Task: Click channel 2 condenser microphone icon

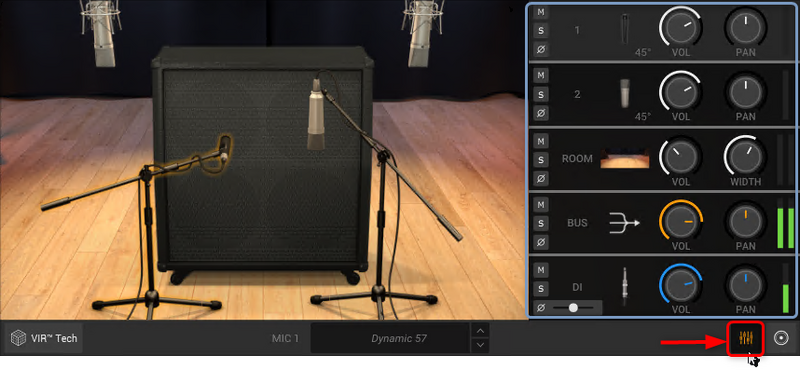Action: point(625,93)
